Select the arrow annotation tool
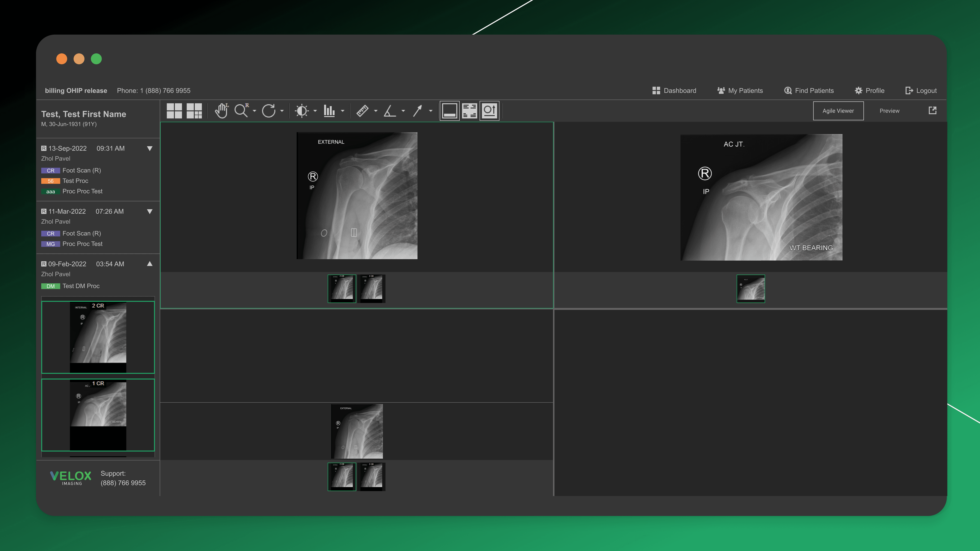 tap(417, 111)
